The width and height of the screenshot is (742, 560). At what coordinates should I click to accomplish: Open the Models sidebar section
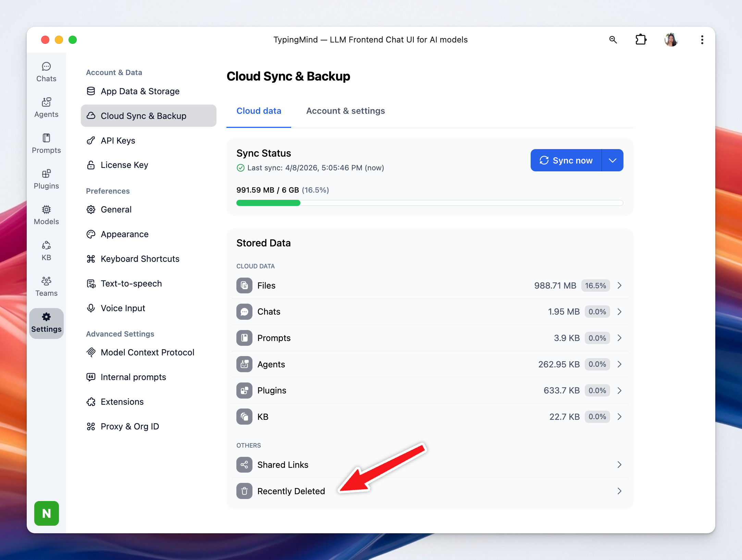pyautogui.click(x=46, y=215)
